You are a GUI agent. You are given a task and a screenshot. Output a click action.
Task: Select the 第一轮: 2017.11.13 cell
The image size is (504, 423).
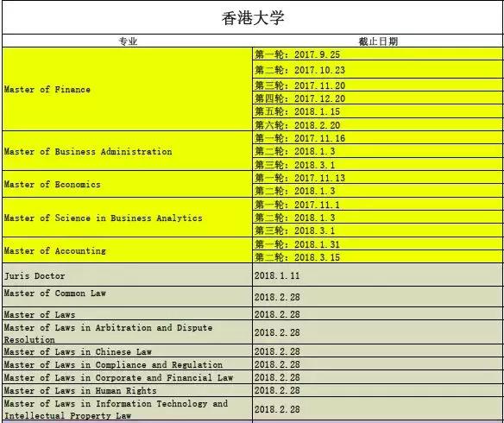(x=378, y=178)
